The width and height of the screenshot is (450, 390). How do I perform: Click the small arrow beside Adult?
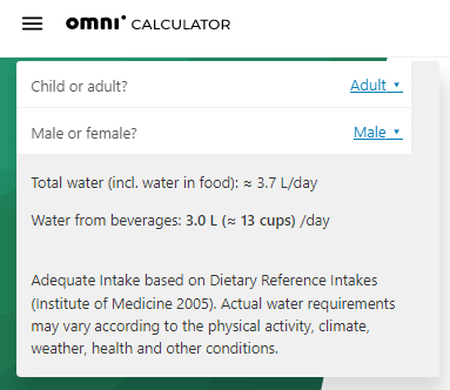397,85
